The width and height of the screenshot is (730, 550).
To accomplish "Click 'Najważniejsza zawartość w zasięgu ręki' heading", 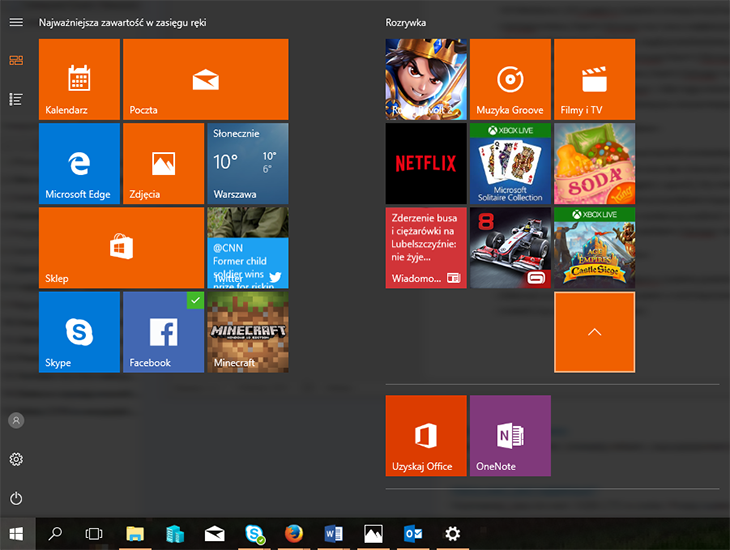I will pyautogui.click(x=122, y=22).
